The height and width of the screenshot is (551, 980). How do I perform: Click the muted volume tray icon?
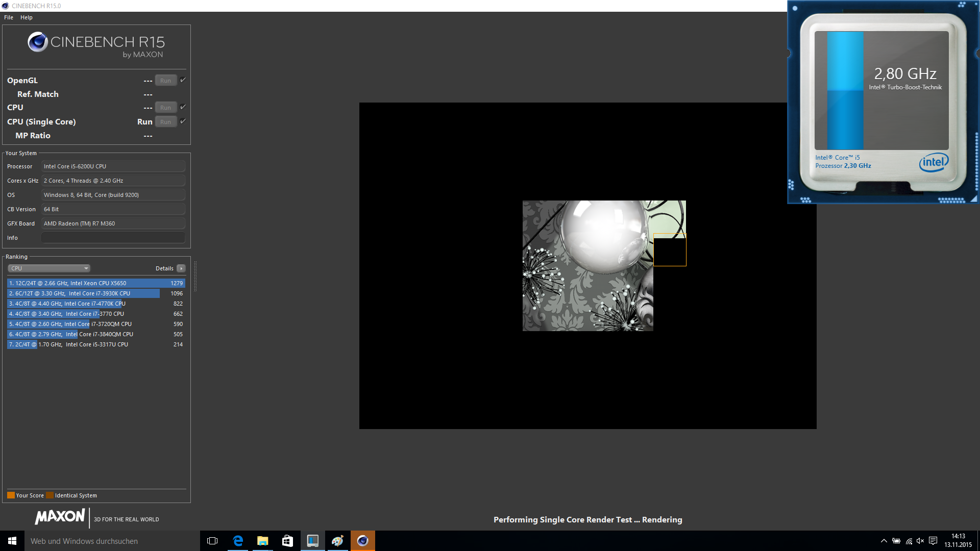coord(920,541)
